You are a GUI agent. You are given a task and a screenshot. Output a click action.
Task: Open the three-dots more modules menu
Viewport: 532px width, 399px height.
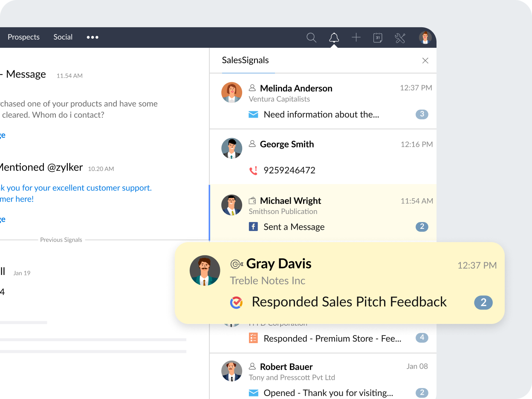93,37
